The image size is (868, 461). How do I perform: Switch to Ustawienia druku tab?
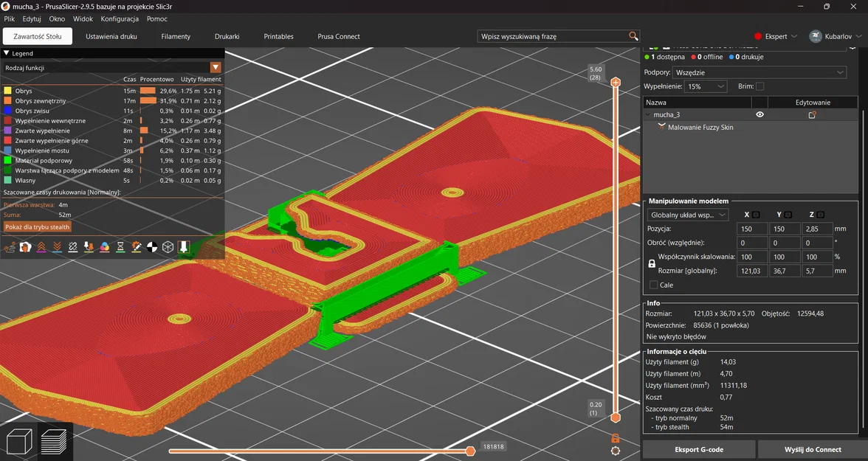[x=111, y=36]
